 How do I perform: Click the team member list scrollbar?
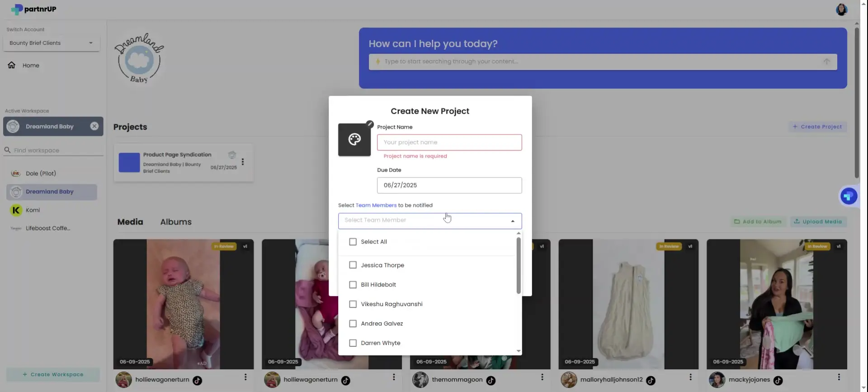pos(519,266)
